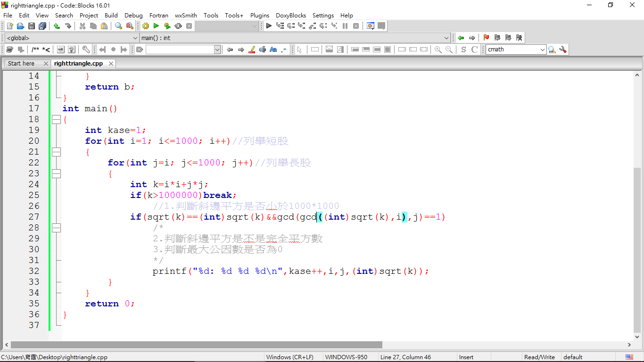Screen dimensions: 644x362
Task: Click the horizontal editor scrollbar thumb
Action: (x=197, y=345)
